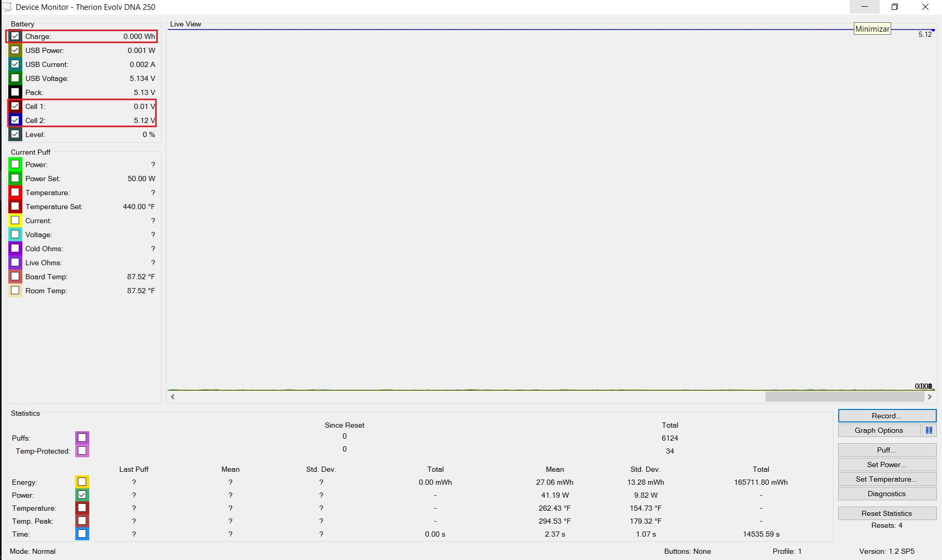The height and width of the screenshot is (560, 942).
Task: Open the Record dialog
Action: (886, 416)
